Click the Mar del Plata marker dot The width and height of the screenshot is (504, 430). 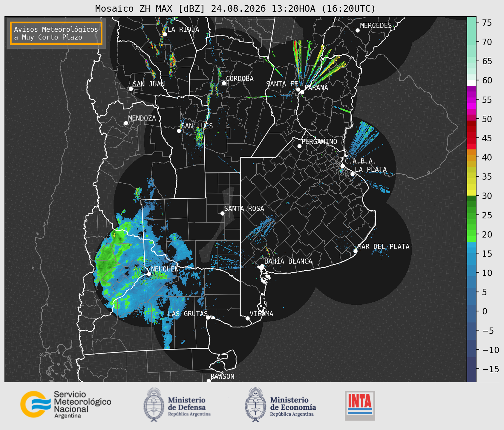pyautogui.click(x=355, y=251)
